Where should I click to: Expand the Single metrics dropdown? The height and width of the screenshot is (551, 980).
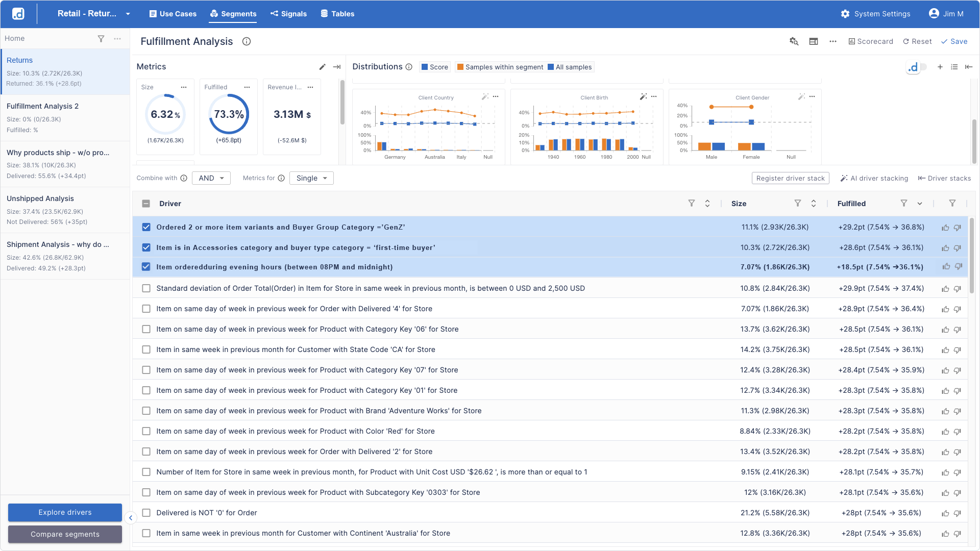pyautogui.click(x=311, y=178)
